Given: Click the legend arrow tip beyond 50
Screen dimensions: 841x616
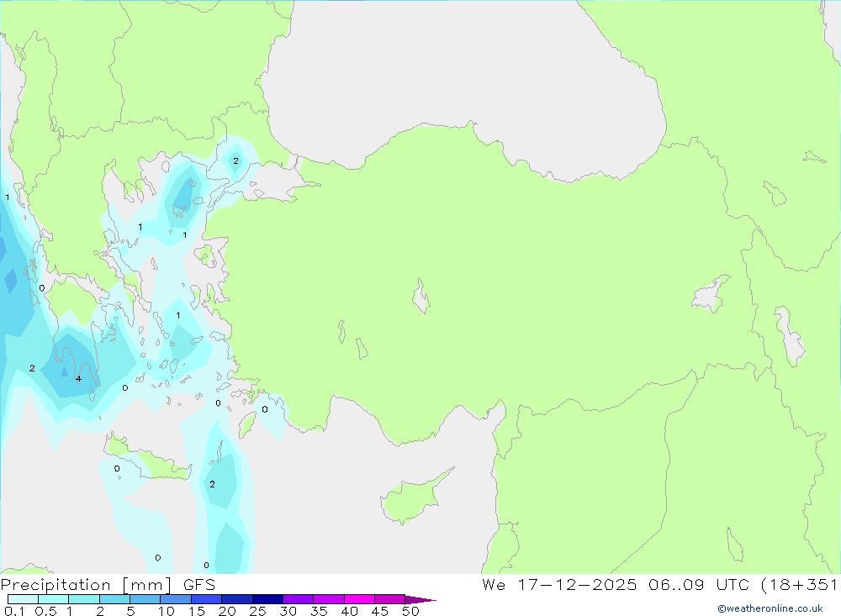Looking at the screenshot, I should (420, 599).
